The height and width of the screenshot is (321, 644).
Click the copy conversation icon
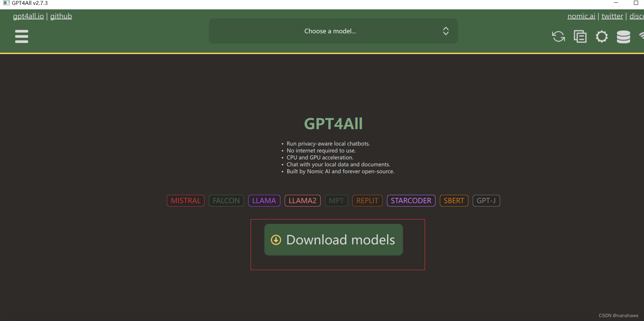click(580, 36)
